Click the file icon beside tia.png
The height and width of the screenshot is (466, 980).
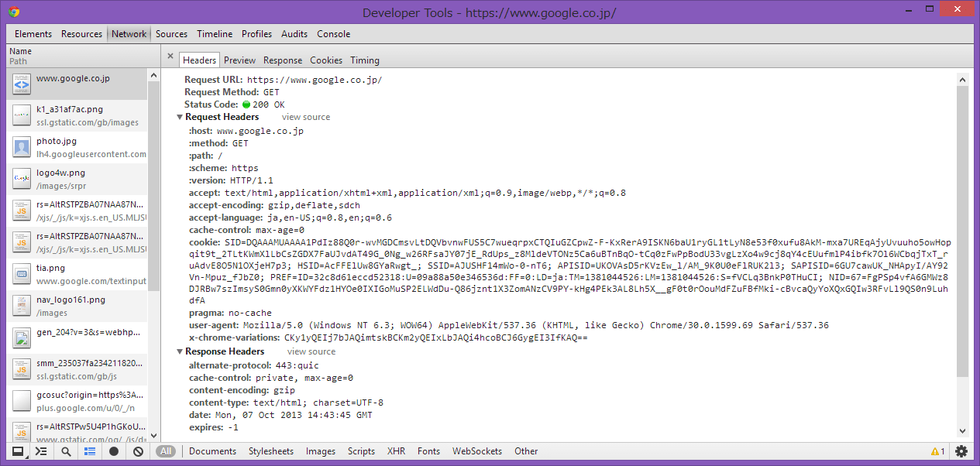(22, 274)
